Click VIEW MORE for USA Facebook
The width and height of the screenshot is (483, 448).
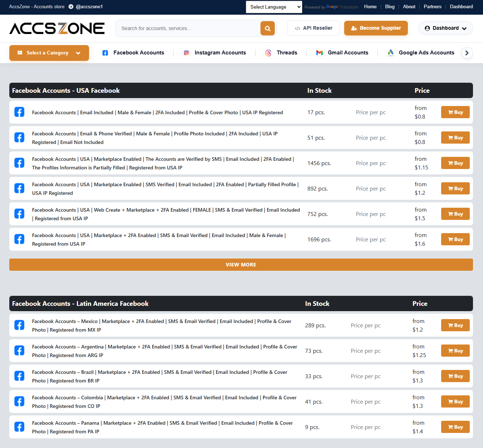tap(241, 265)
